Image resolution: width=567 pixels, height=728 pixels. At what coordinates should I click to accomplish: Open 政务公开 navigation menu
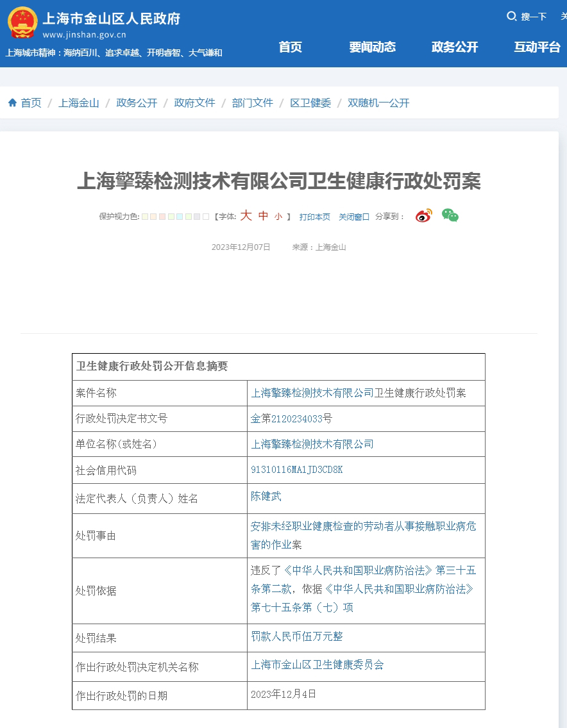point(455,47)
